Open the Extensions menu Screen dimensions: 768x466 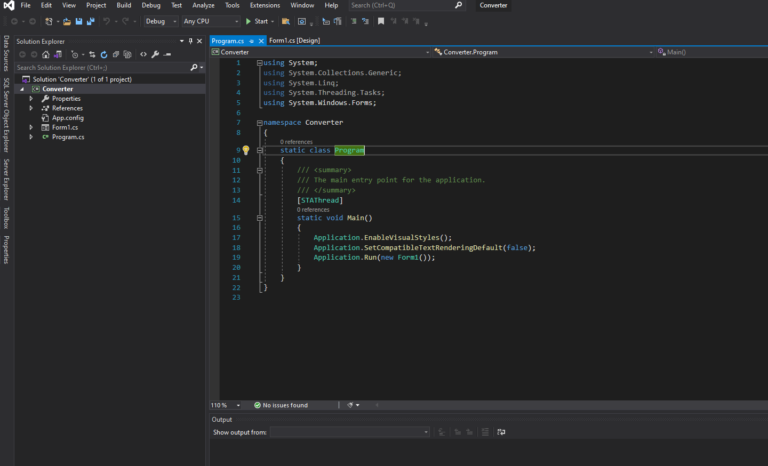coord(265,5)
